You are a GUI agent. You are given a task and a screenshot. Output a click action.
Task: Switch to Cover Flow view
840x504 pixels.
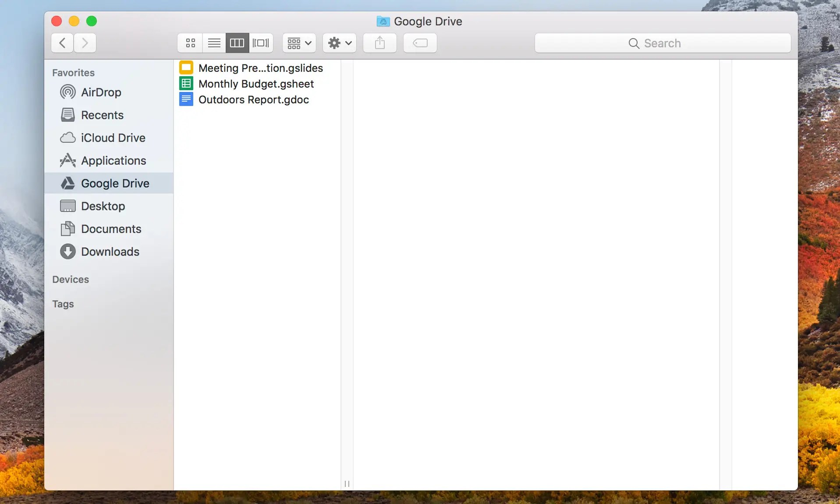[261, 43]
